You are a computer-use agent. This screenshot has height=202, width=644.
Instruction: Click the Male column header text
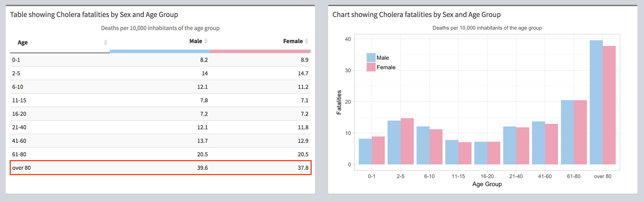(x=196, y=41)
